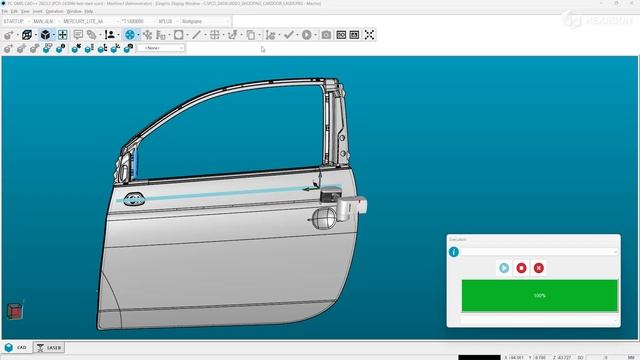Open the Insert menu
Viewport: 640px width, 360px height.
(x=37, y=11)
